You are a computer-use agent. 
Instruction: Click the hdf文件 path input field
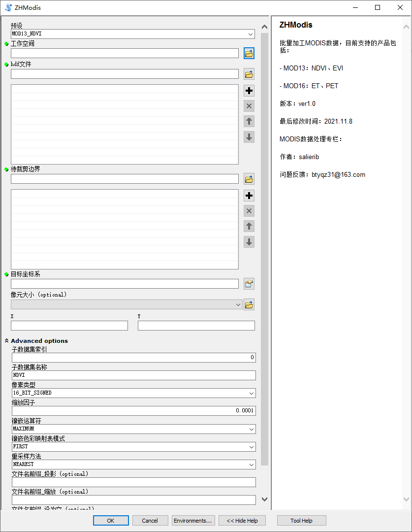pyautogui.click(x=125, y=74)
